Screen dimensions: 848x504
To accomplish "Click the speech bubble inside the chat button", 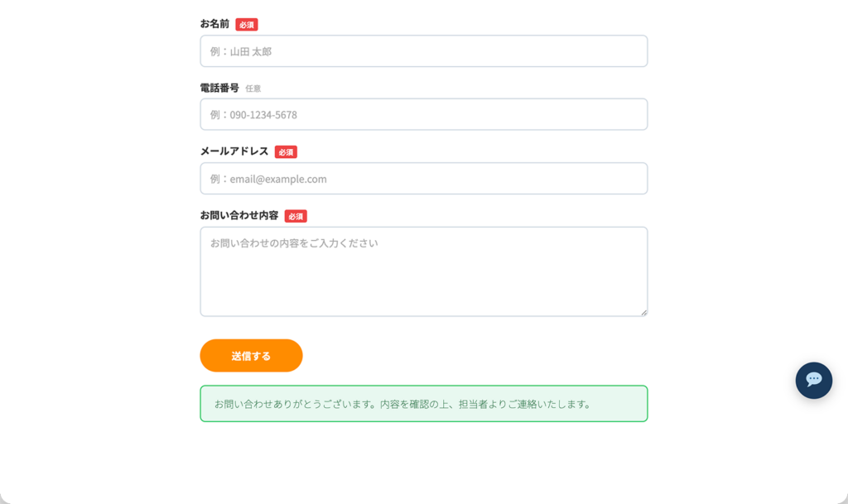I will click(813, 381).
